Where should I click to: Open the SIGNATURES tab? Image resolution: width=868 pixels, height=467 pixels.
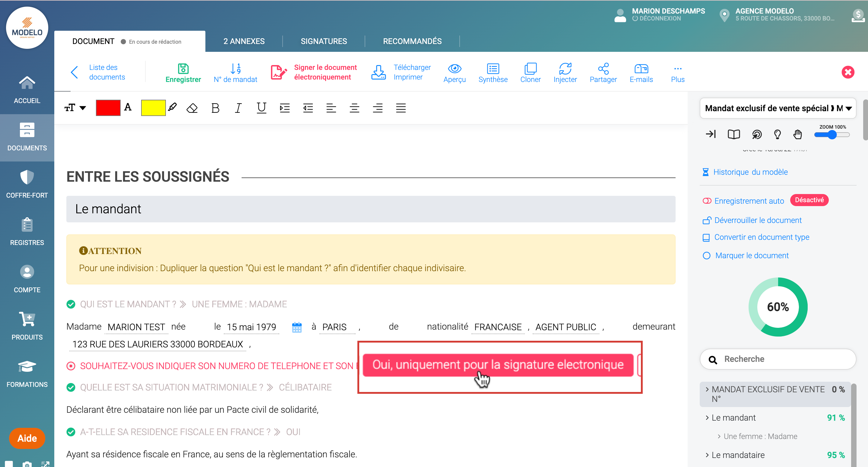click(324, 41)
